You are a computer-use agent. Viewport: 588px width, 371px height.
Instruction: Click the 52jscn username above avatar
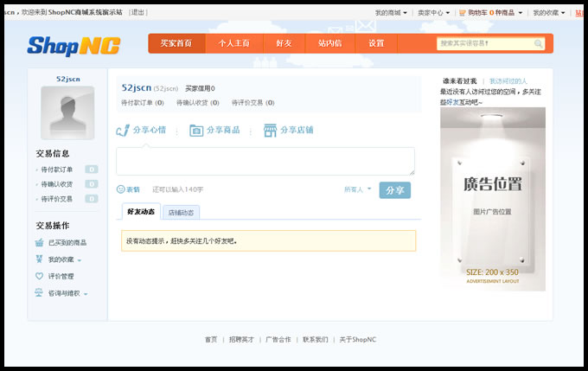67,80
